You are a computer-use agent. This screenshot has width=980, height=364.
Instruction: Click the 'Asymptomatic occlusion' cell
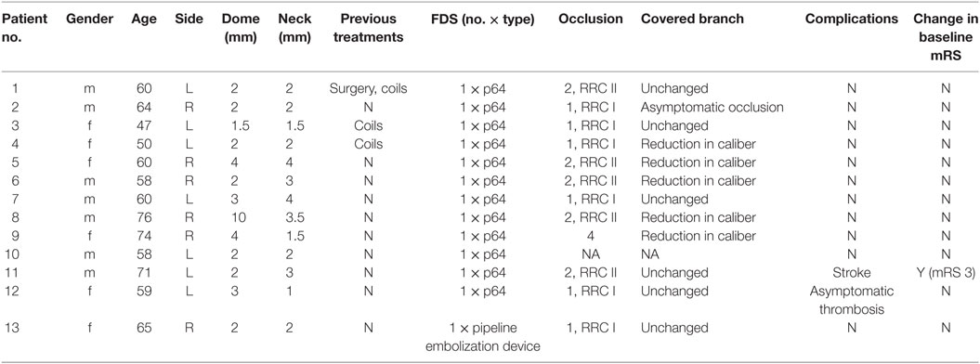pos(712,108)
